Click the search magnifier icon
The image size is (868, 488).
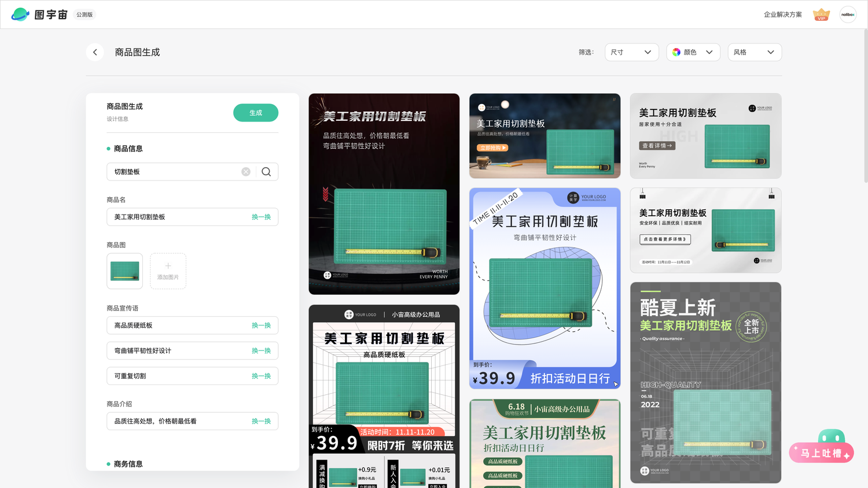(x=266, y=172)
